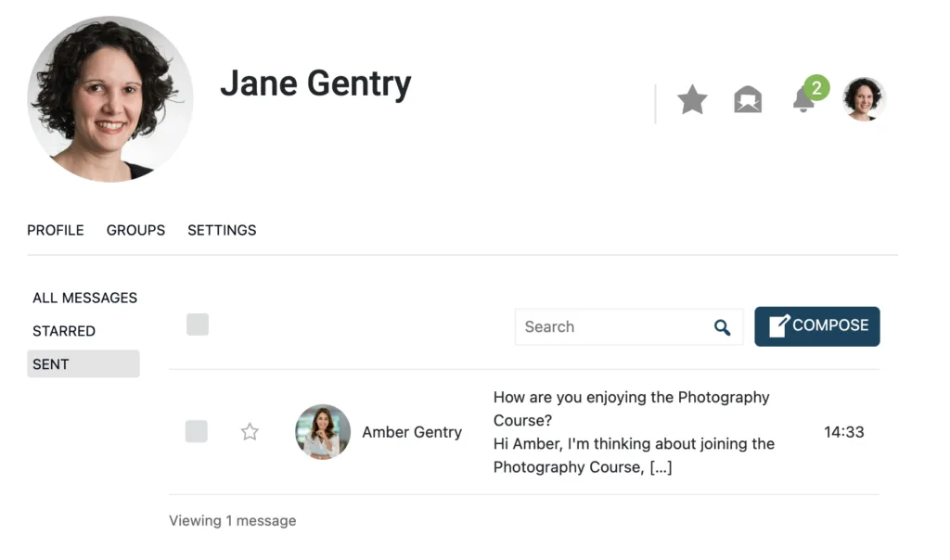
Task: Open the SETTINGS tab
Action: coord(222,230)
